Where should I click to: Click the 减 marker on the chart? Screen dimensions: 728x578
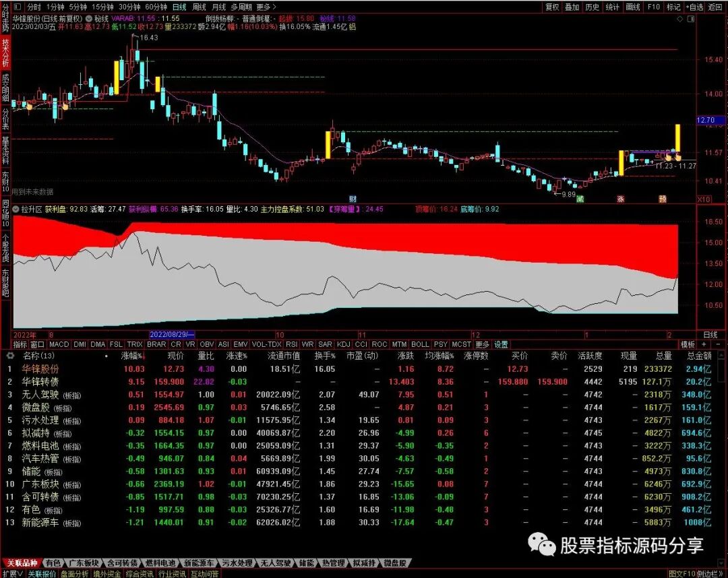580,199
